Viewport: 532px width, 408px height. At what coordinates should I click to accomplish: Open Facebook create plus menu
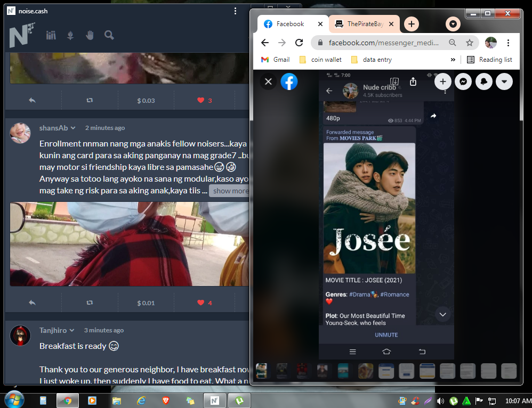tap(443, 81)
